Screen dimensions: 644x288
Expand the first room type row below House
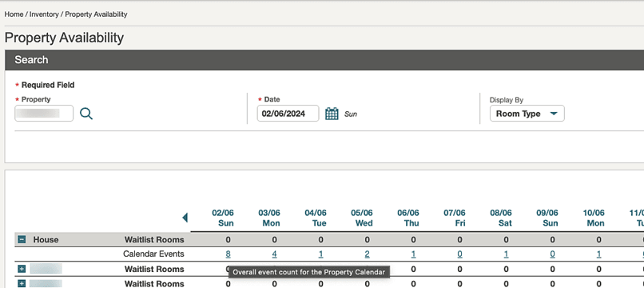coord(22,269)
